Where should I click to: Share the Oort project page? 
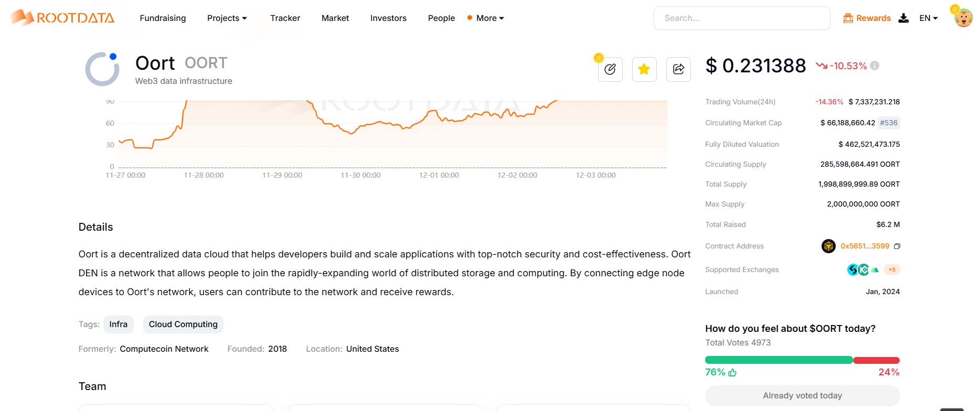[x=678, y=69]
